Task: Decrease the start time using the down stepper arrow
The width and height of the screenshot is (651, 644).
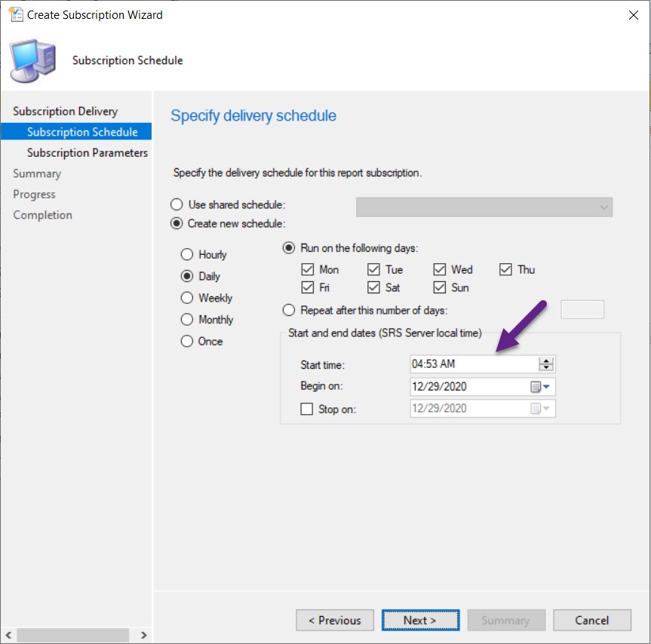Action: [x=546, y=366]
